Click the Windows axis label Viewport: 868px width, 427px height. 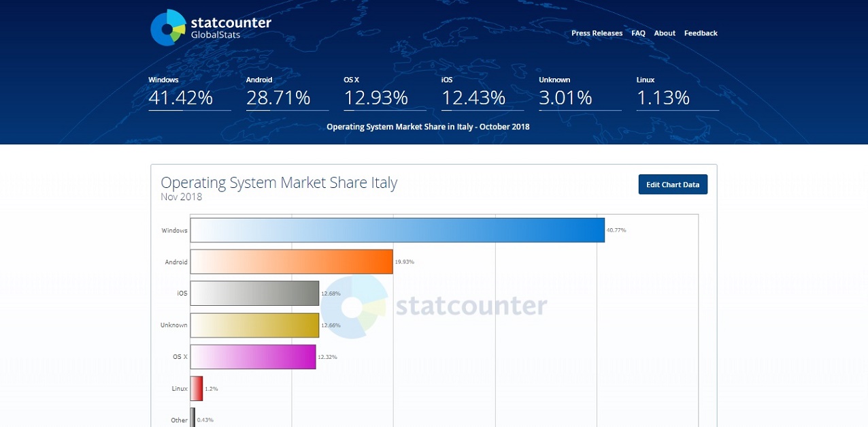click(x=174, y=230)
